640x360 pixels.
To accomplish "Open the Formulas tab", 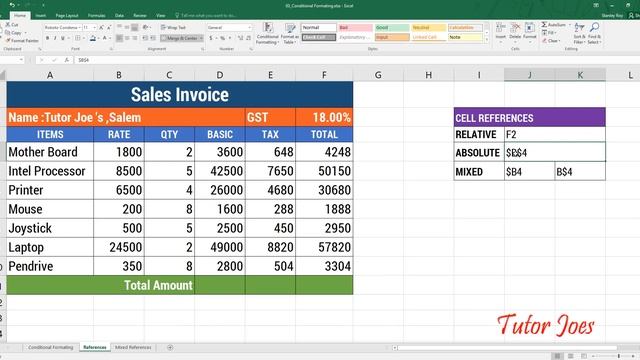I will tap(97, 16).
